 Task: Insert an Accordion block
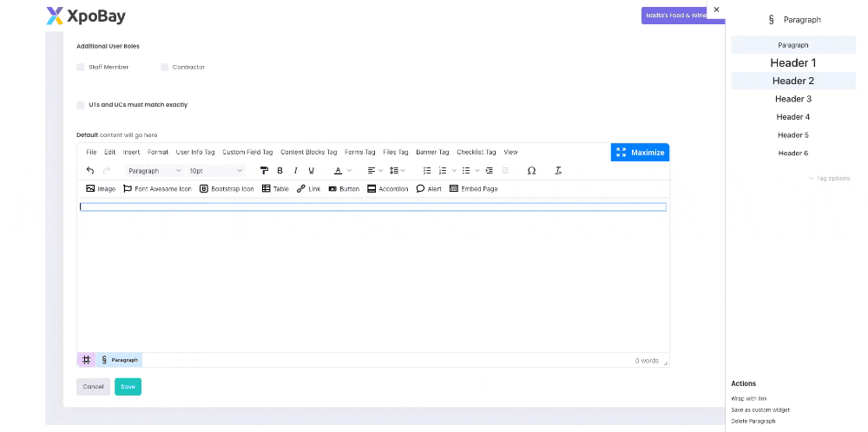pyautogui.click(x=387, y=188)
